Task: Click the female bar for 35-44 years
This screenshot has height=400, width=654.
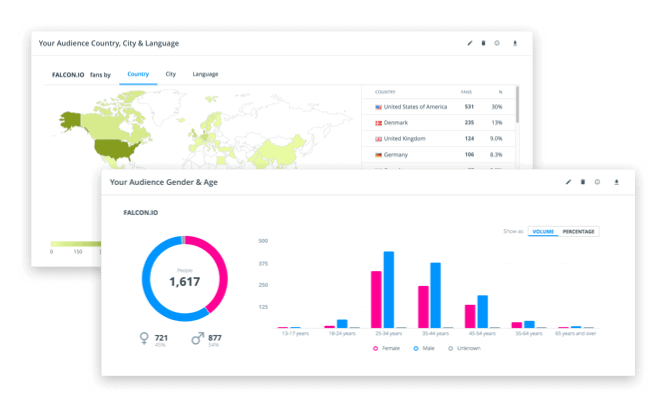Action: [423, 307]
